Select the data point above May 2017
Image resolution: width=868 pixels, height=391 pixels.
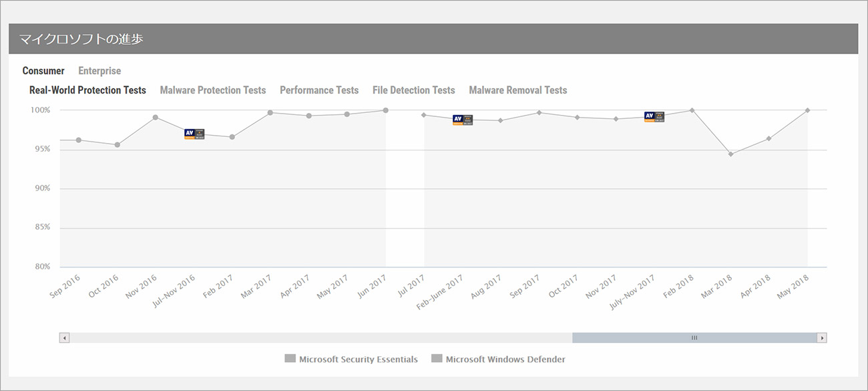tap(347, 114)
